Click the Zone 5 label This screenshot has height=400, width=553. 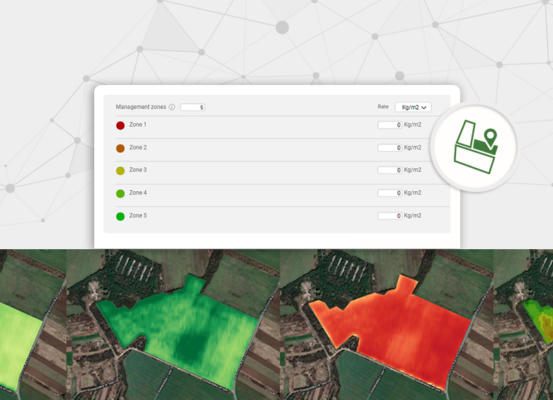(138, 215)
